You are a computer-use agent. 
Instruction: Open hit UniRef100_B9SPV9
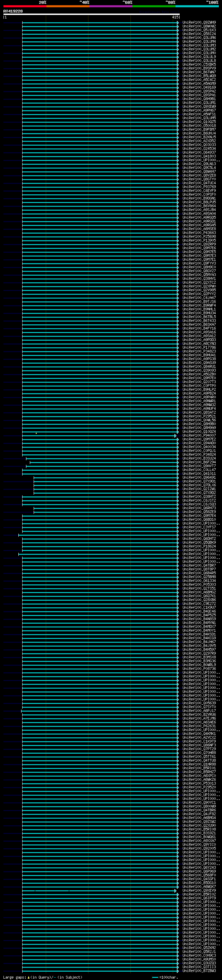[199, 68]
